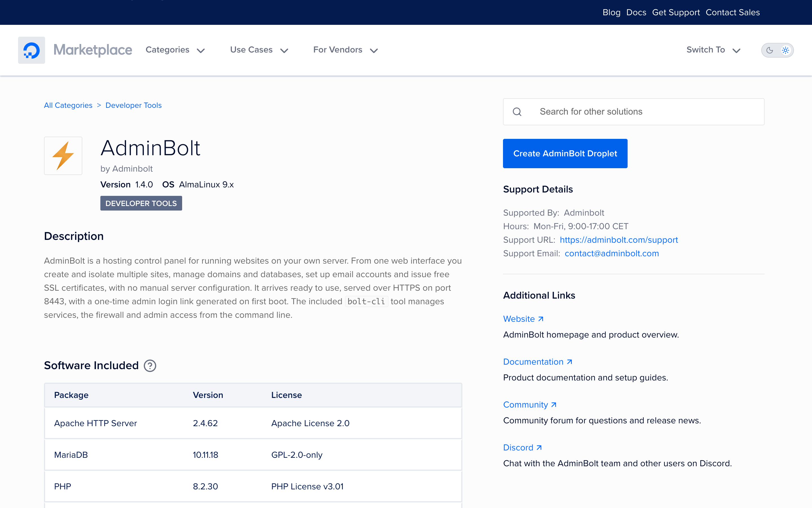The width and height of the screenshot is (812, 508).
Task: Expand the Use Cases dropdown
Action: click(x=259, y=50)
